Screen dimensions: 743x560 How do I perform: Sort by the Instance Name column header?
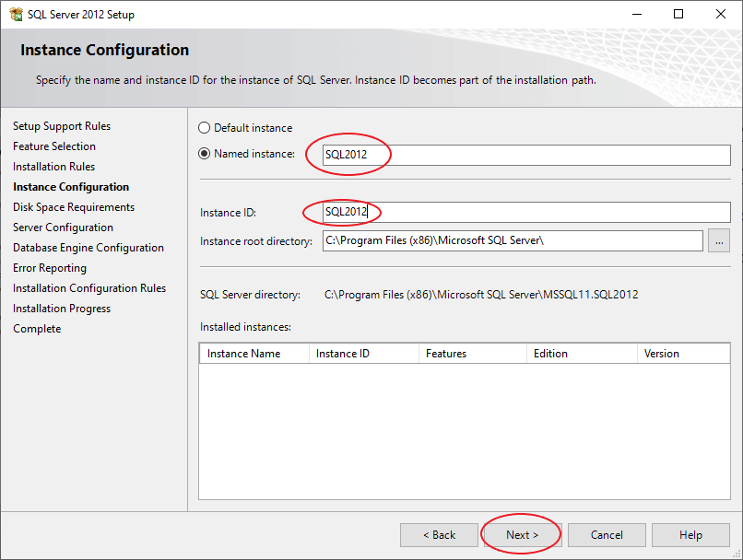254,354
